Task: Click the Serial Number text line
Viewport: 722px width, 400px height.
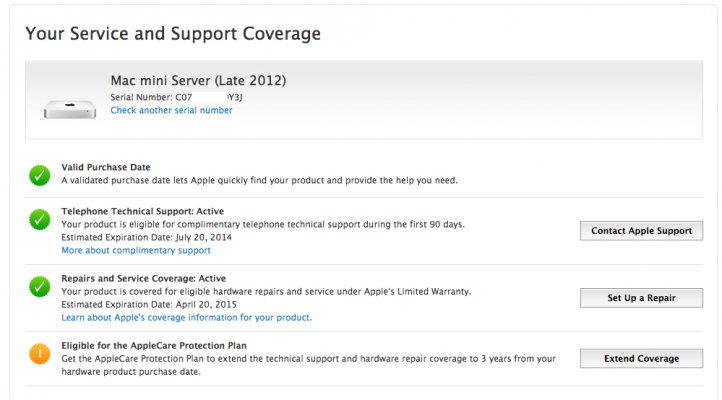Action: point(176,97)
